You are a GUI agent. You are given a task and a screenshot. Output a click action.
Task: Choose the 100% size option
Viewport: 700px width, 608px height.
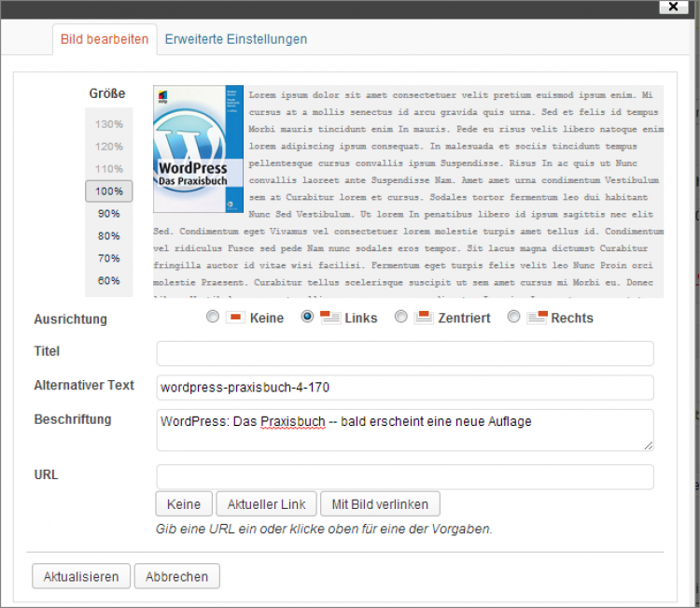tap(109, 191)
